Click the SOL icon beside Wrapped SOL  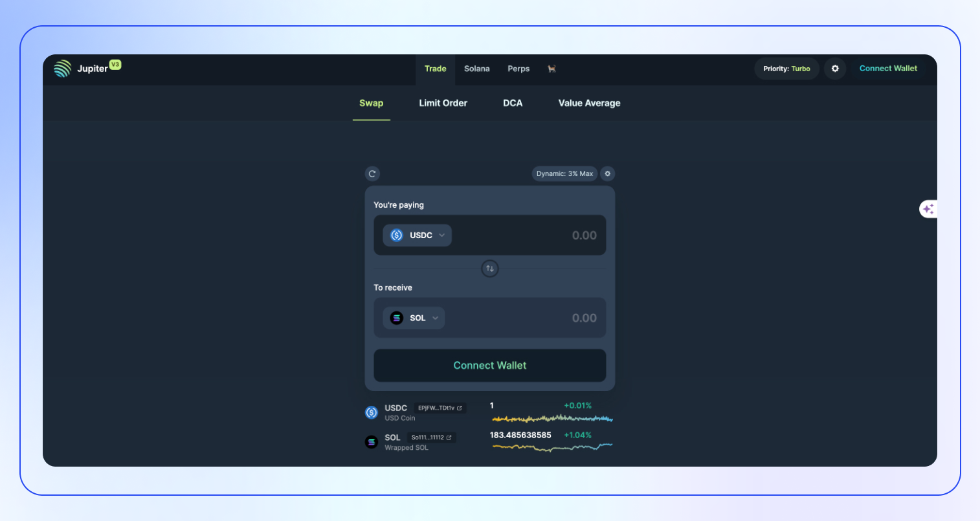coord(372,442)
